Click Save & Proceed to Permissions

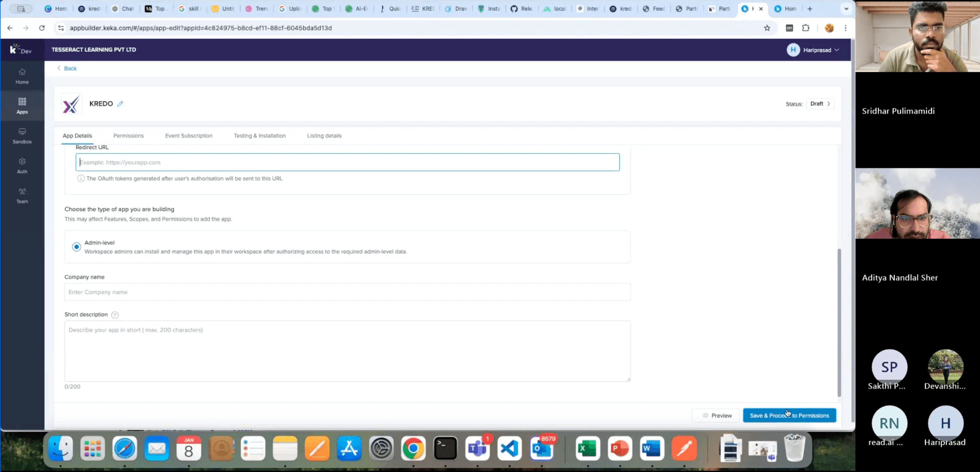click(x=789, y=415)
